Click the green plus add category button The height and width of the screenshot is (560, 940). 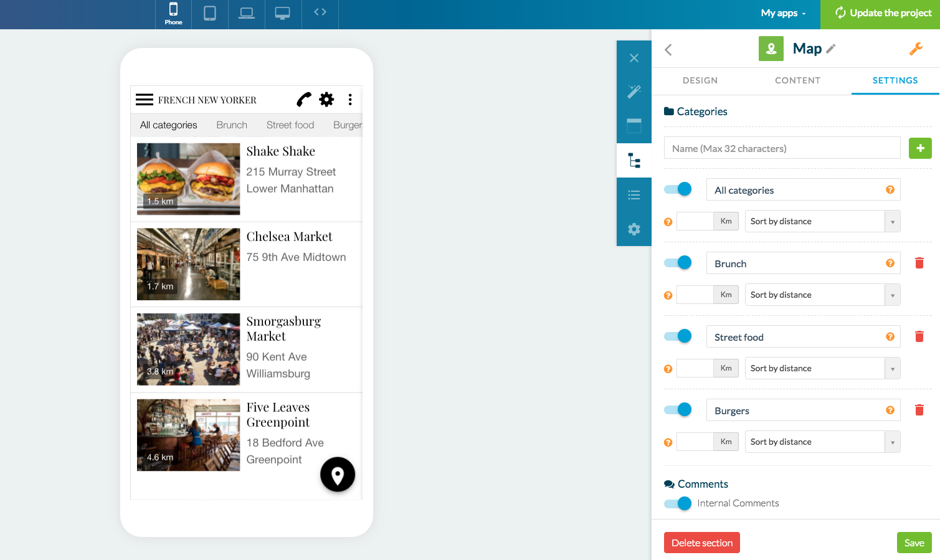pos(920,148)
